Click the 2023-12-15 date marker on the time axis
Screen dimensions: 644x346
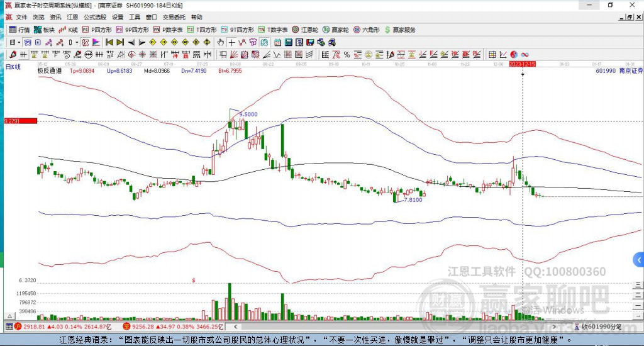click(523, 64)
